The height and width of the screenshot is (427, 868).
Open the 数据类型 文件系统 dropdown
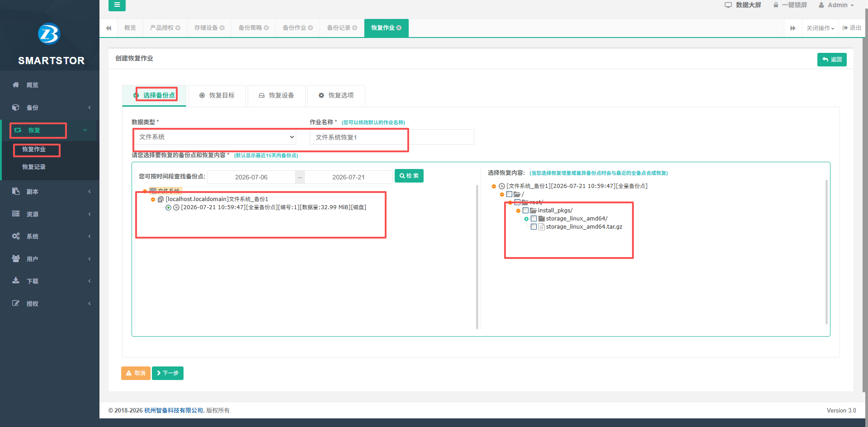(215, 137)
